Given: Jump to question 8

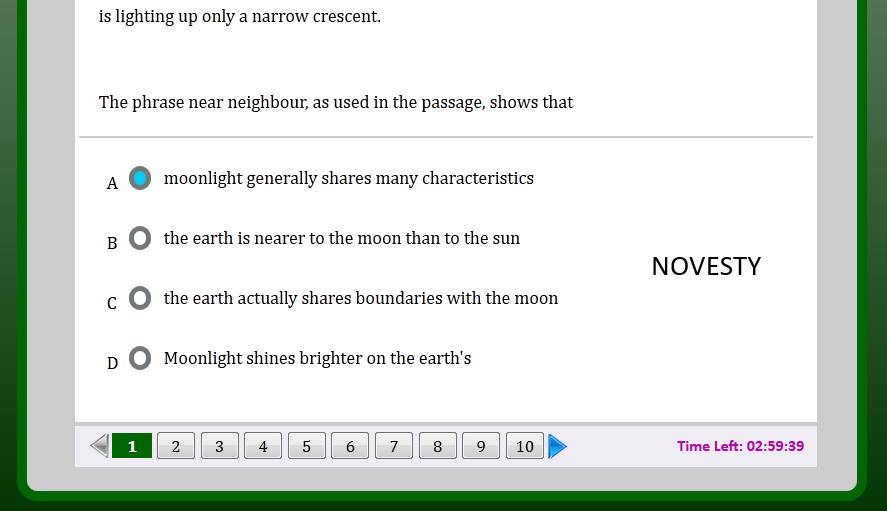Looking at the screenshot, I should [x=437, y=446].
